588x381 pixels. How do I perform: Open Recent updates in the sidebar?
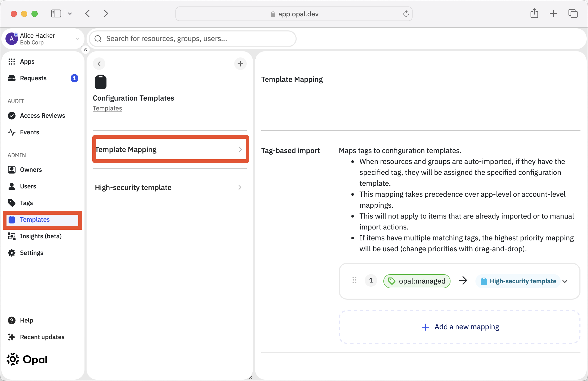[x=42, y=337]
